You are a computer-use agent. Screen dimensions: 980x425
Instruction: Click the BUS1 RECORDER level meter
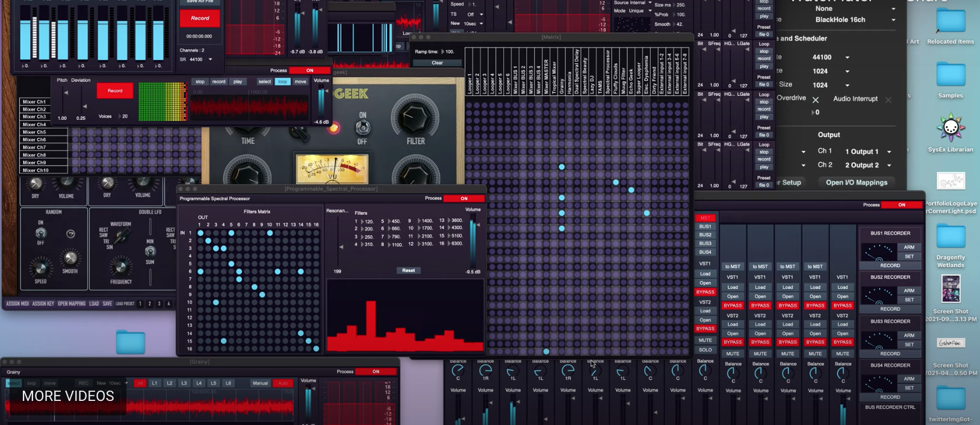pos(878,252)
